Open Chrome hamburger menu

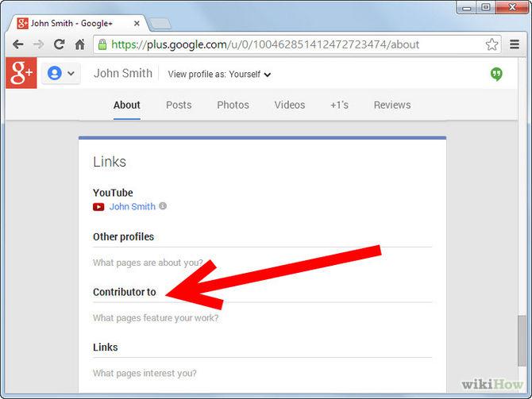click(515, 44)
